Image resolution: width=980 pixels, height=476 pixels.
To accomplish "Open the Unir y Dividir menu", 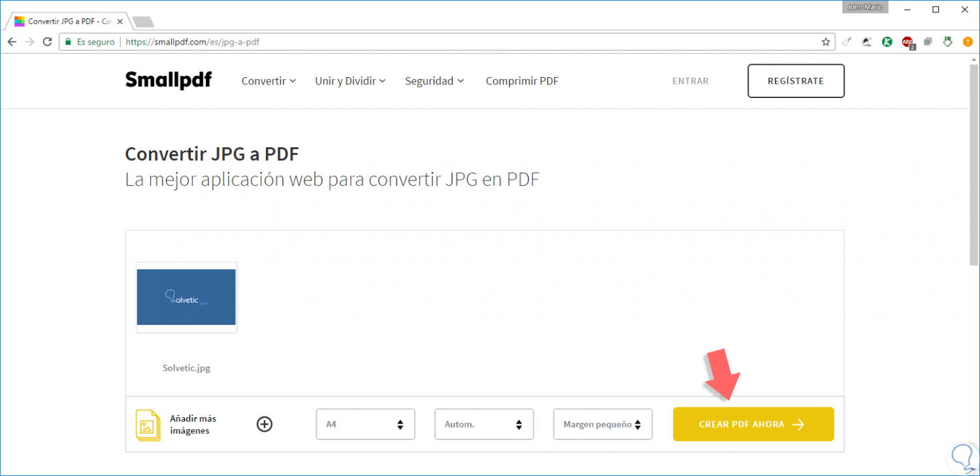I will tap(350, 81).
